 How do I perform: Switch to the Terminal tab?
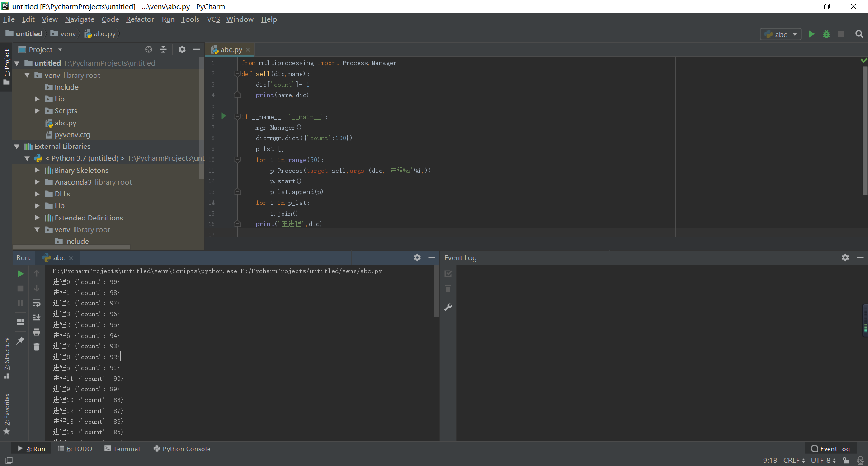tap(122, 449)
